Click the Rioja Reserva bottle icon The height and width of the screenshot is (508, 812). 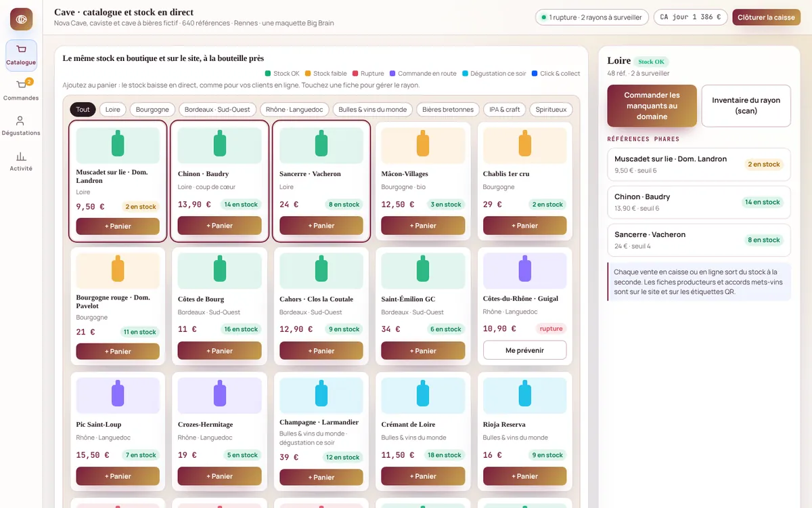525,394
